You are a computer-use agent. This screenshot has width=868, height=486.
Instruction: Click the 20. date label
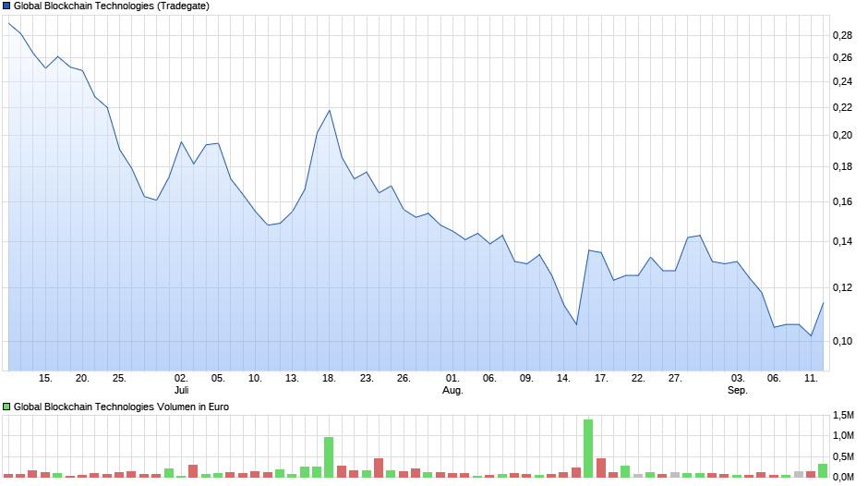pyautogui.click(x=82, y=379)
